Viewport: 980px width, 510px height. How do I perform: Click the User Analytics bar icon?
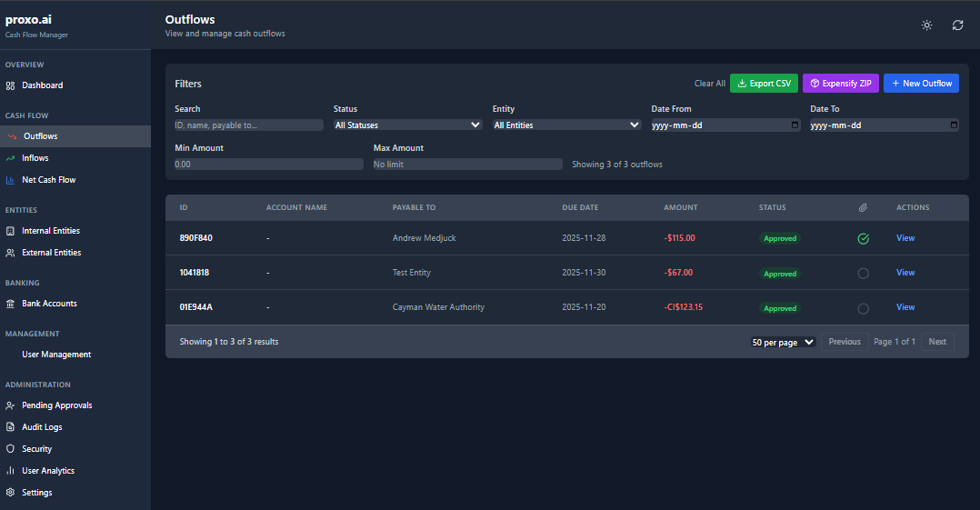(10, 471)
